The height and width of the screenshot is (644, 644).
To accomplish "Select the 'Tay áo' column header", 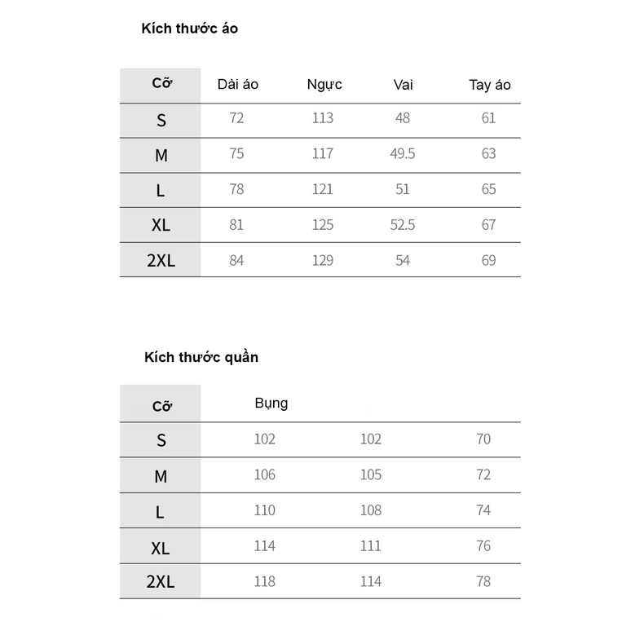I will [490, 85].
